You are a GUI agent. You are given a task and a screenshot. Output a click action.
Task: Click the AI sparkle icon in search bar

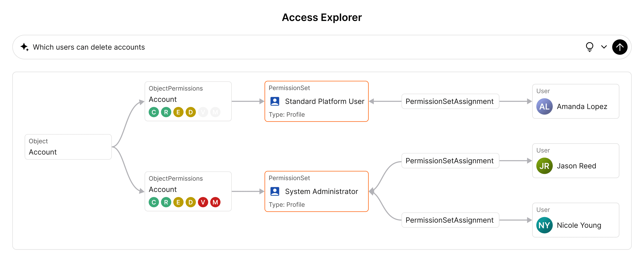(24, 47)
